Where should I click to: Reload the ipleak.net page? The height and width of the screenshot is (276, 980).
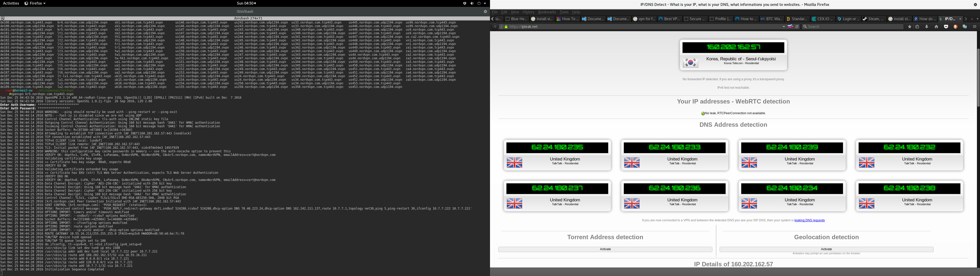click(x=797, y=27)
